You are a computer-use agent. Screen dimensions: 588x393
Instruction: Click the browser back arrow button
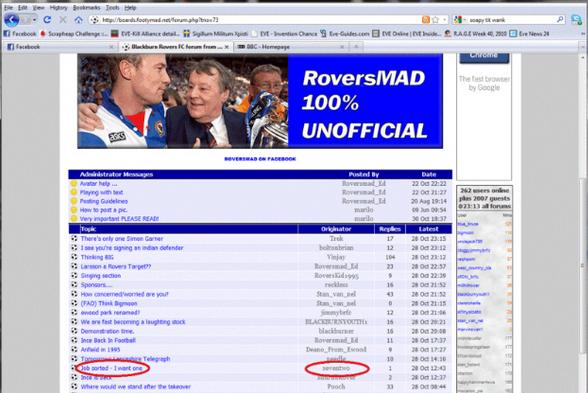click(x=12, y=20)
